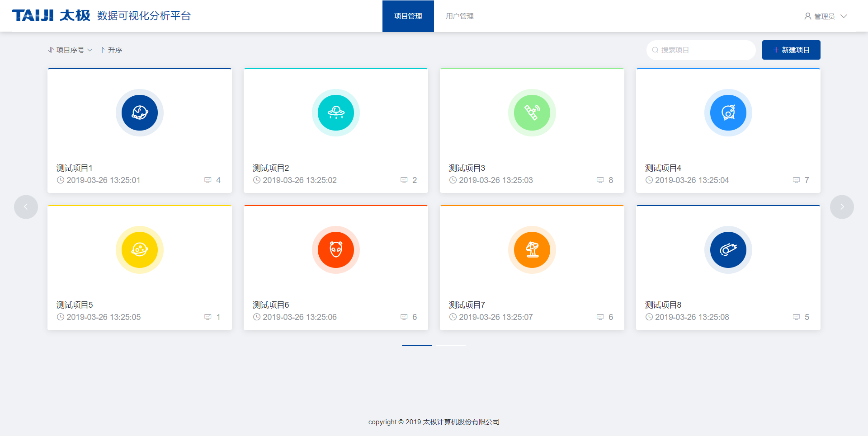Viewport: 868px width, 436px height.
Task: Click the clock icon on 测试项目5 card
Action: point(61,317)
